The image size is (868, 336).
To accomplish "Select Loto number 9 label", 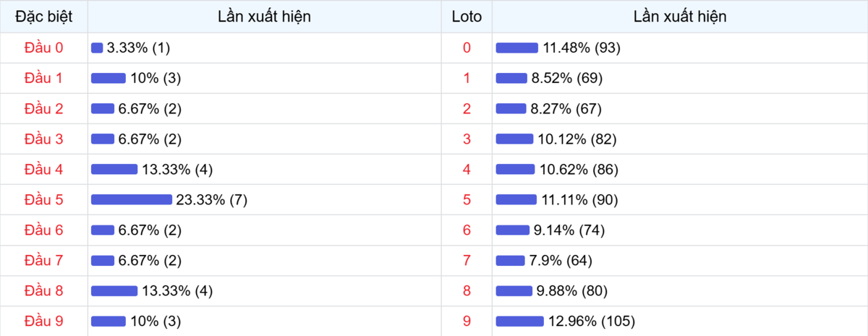I will 467,321.
